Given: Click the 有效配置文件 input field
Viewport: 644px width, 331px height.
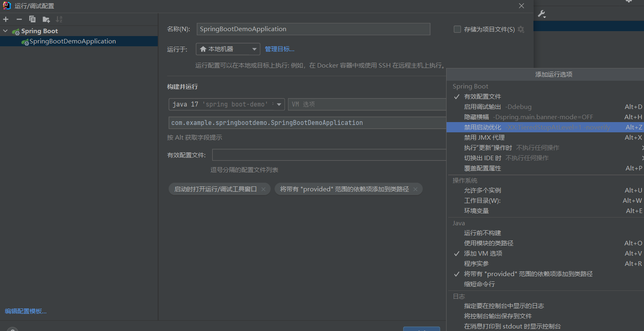Looking at the screenshot, I should 329,155.
